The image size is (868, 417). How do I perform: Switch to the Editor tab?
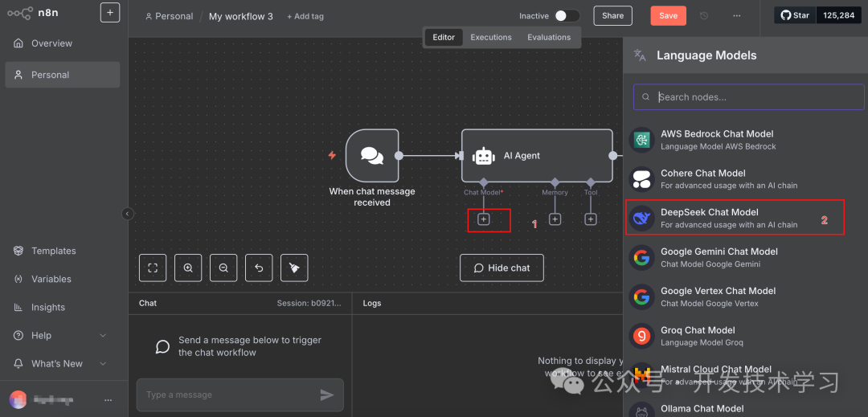point(444,37)
